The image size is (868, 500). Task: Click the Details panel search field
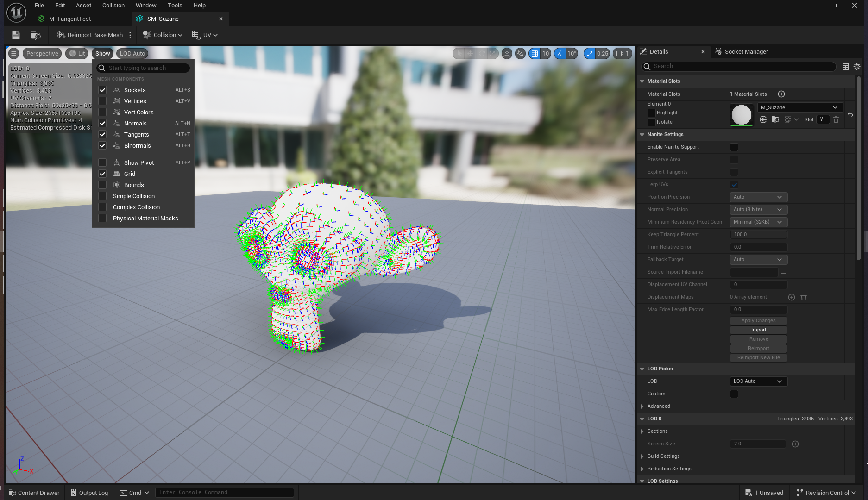(x=739, y=67)
